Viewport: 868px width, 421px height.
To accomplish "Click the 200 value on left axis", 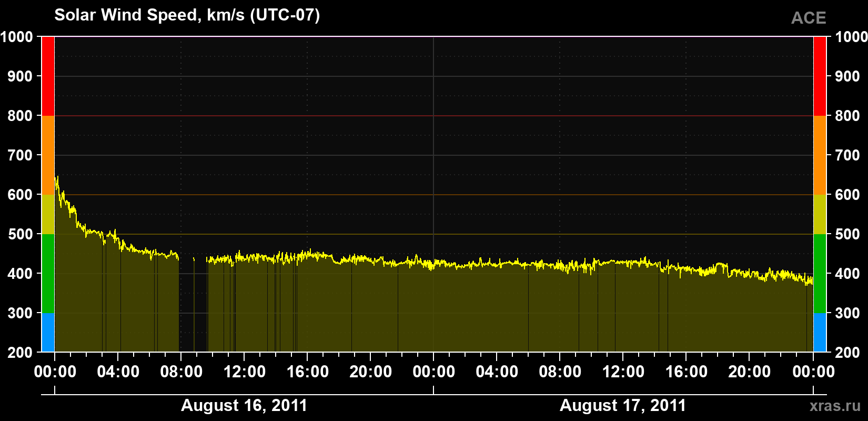I will point(21,352).
